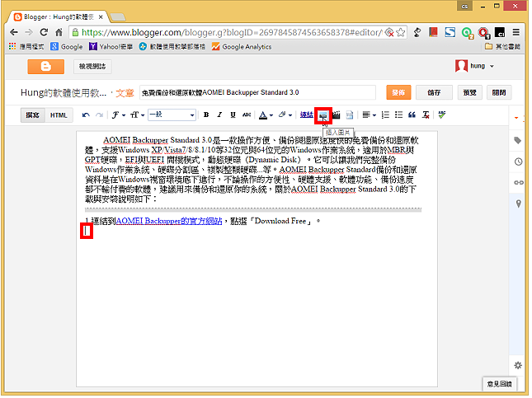Click the insert video icon
This screenshot has height=398, width=532.
[x=337, y=115]
